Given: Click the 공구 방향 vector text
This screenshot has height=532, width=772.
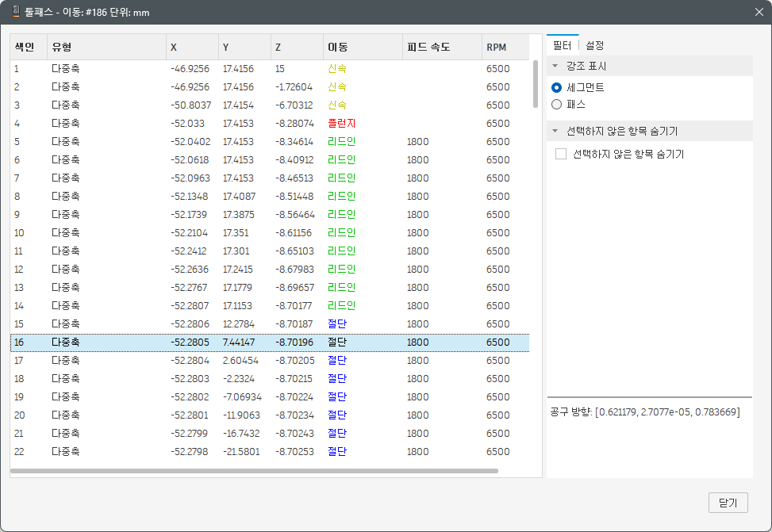Looking at the screenshot, I should [645, 412].
